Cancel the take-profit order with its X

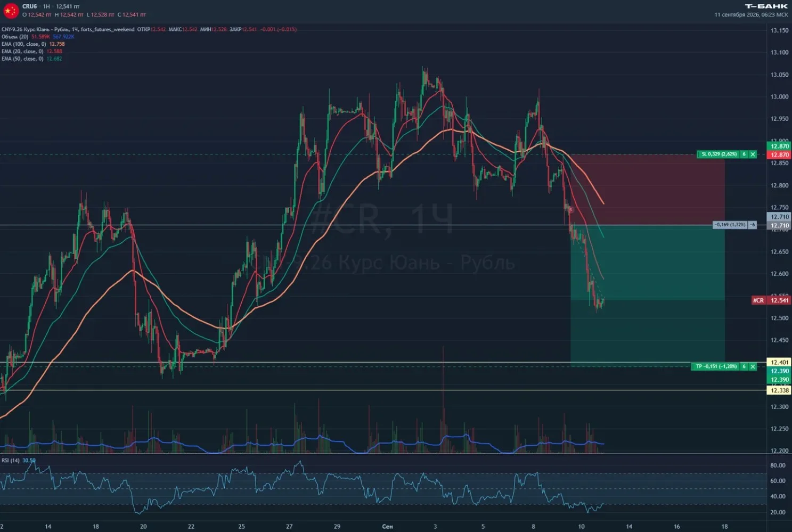click(x=753, y=366)
